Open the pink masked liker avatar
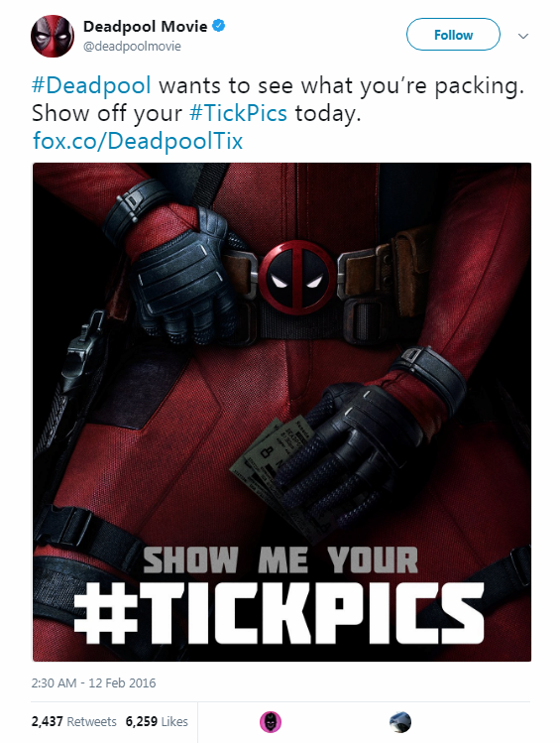This screenshot has height=743, width=560. 271,722
